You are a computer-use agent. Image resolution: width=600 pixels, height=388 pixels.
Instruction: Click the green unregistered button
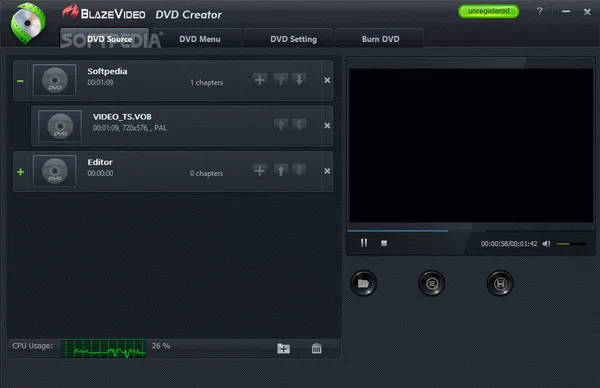tap(489, 11)
